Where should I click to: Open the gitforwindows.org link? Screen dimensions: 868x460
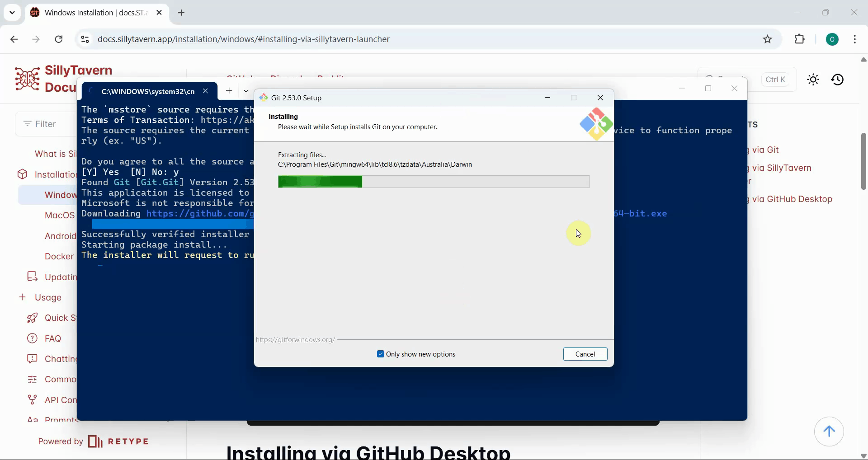(295, 339)
